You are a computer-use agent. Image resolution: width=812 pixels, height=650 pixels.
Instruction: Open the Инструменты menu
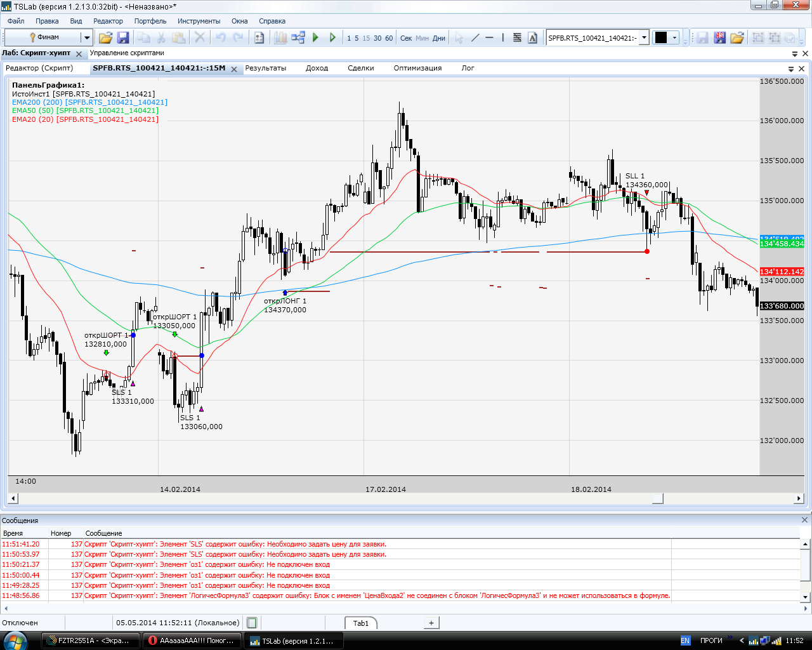199,21
